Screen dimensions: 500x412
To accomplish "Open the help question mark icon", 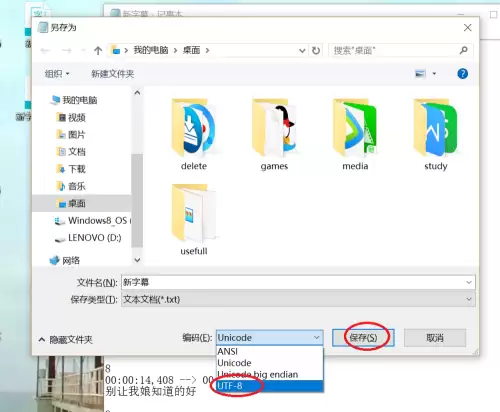I will (462, 73).
